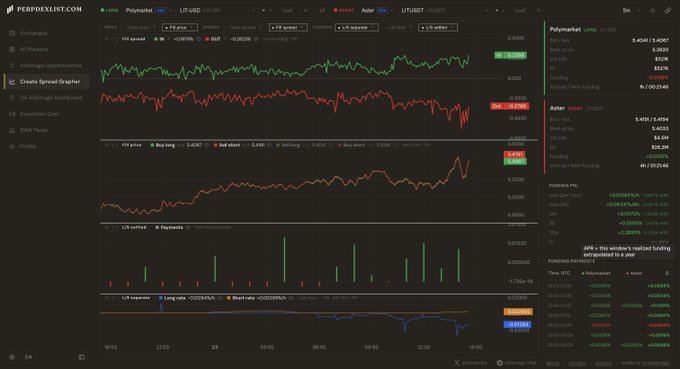Click the RWA Perps icon in the sidebar
The height and width of the screenshot is (369, 680).
(x=12, y=130)
